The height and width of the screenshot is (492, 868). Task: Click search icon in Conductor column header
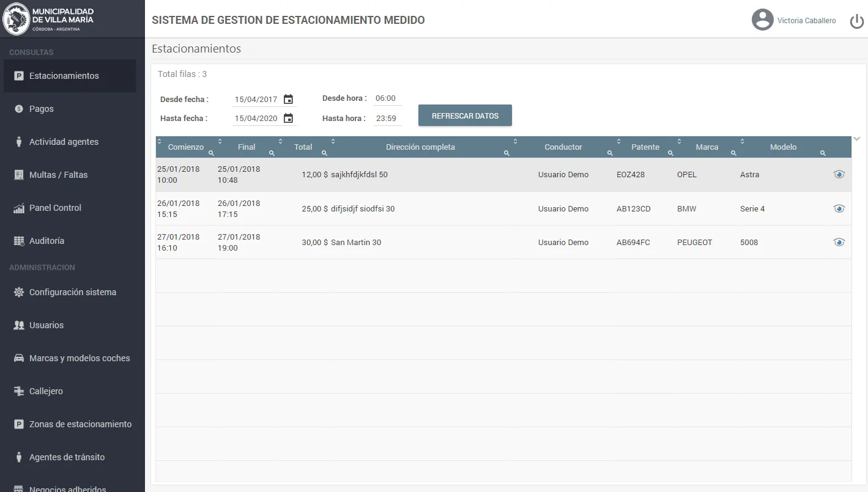click(x=609, y=153)
